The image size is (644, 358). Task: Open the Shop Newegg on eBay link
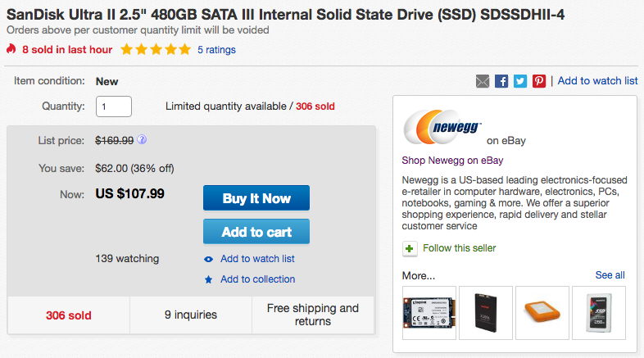click(452, 161)
